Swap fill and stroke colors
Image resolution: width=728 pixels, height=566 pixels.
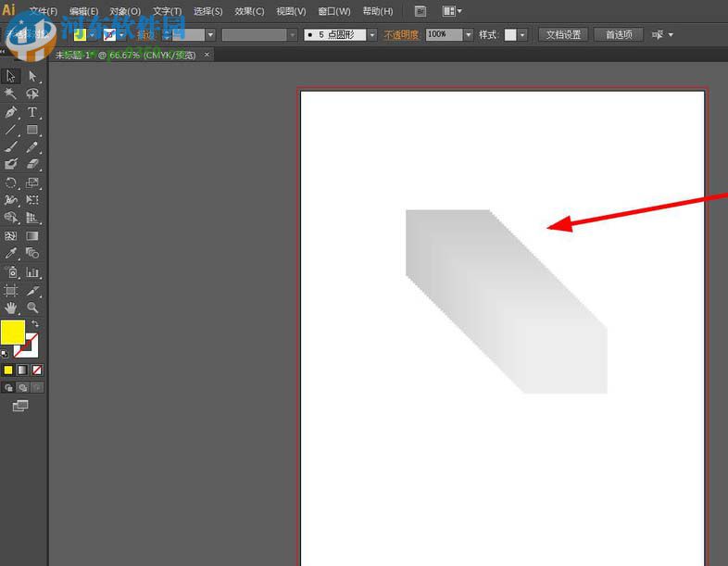[x=35, y=324]
